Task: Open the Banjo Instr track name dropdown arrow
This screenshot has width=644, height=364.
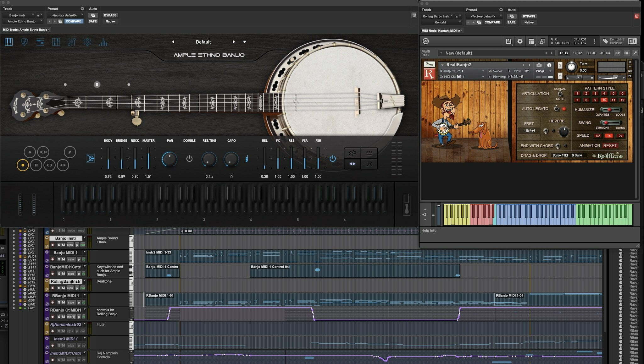Action: 85,238
